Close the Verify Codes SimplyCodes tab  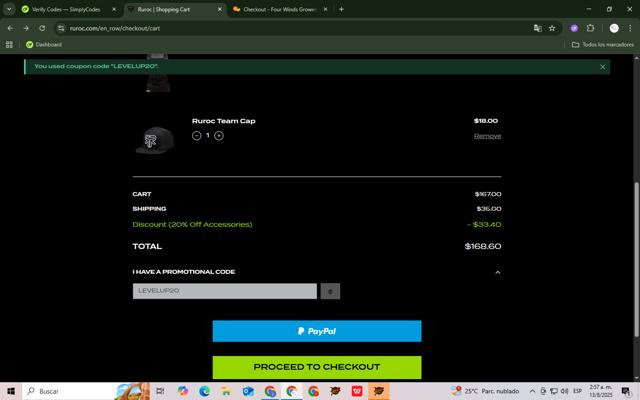pos(114,9)
